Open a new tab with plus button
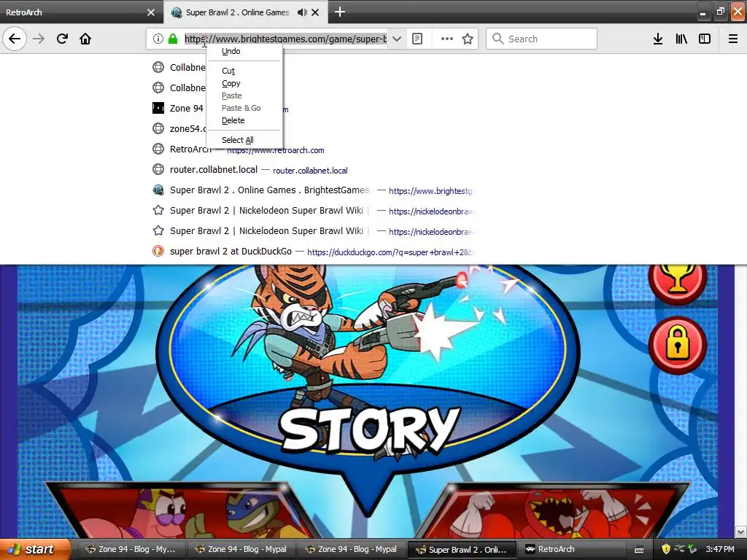Screen dimensions: 747x560 (x=340, y=12)
